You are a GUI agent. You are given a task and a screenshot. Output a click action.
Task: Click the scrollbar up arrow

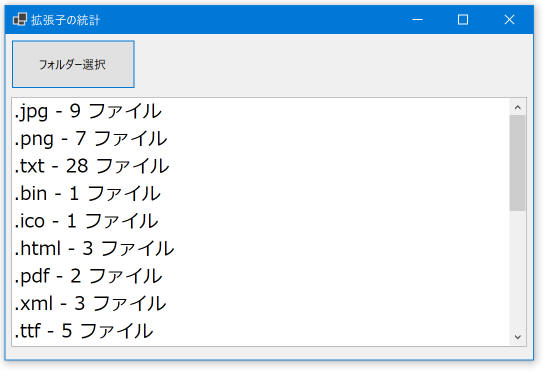(518, 107)
